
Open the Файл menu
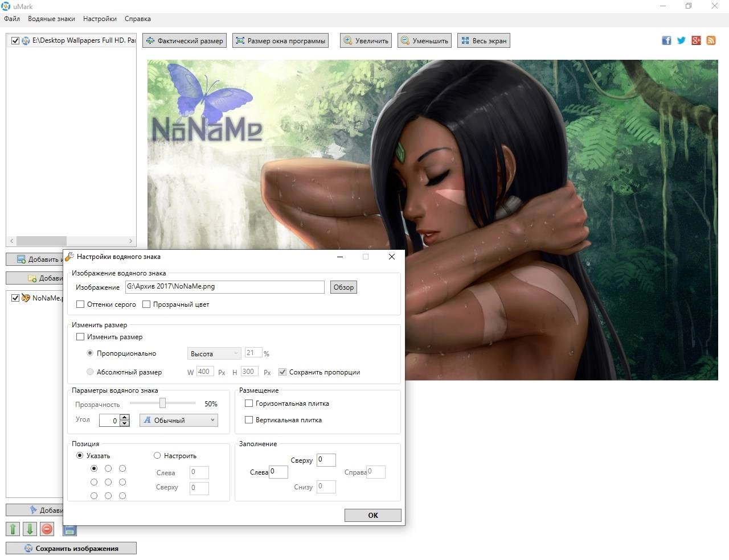[x=12, y=19]
